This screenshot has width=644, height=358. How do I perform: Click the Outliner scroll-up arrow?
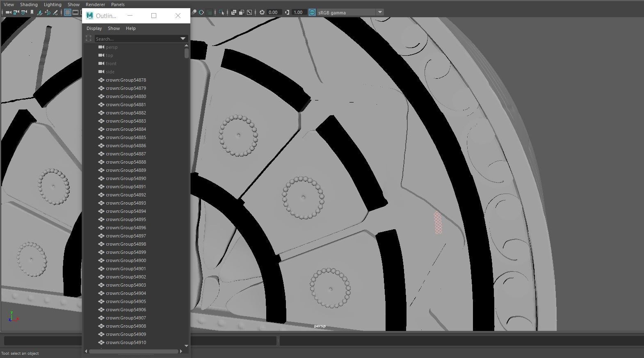187,46
